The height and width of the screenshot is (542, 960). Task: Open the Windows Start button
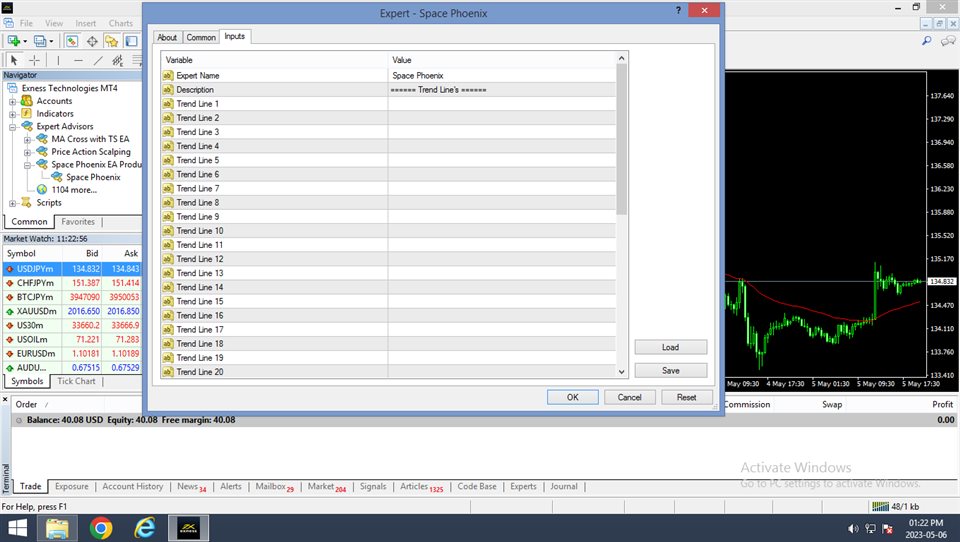(x=17, y=528)
